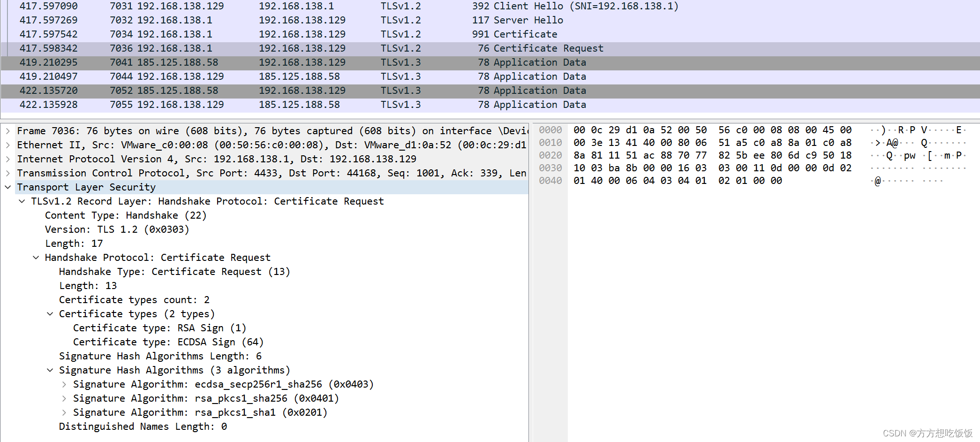Expand the Transmission Control Protocol arrow
This screenshot has height=442, width=980.
[8, 173]
